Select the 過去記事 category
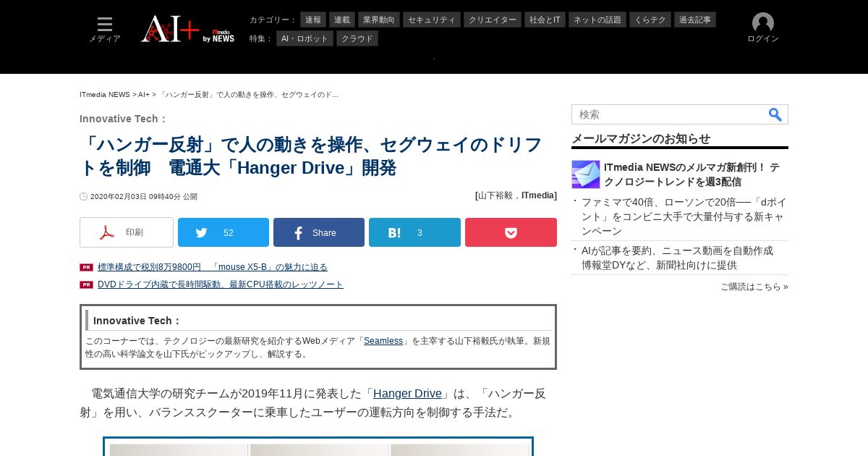Image resolution: width=868 pixels, height=456 pixels. (695, 20)
